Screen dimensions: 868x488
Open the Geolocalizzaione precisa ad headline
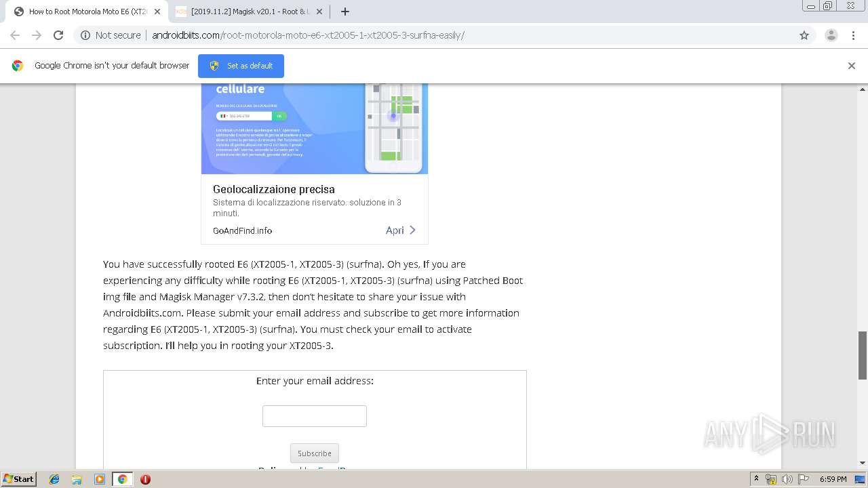[x=274, y=189]
